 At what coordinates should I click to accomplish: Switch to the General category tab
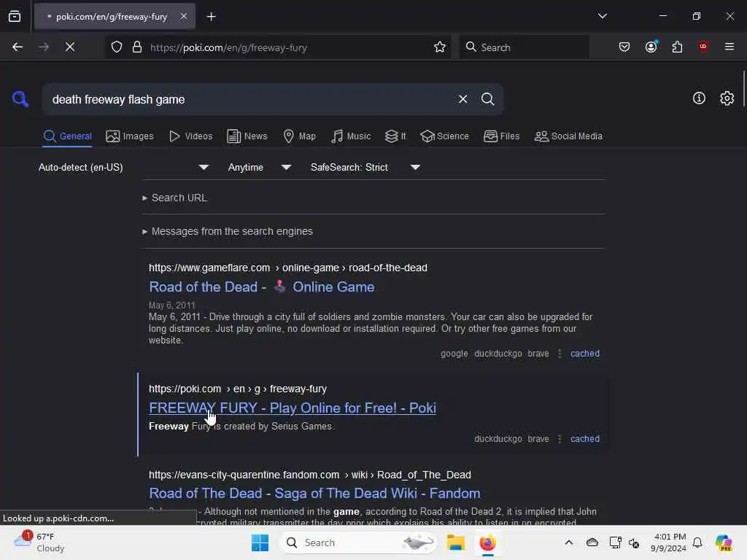point(67,136)
